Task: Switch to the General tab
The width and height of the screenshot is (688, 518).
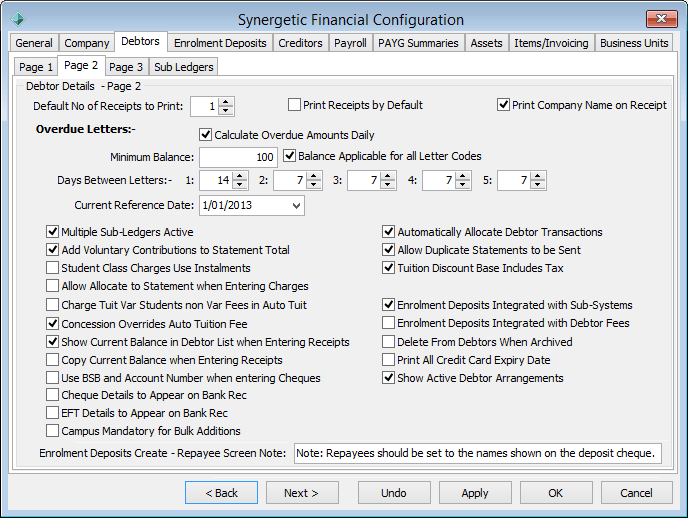Action: click(34, 43)
